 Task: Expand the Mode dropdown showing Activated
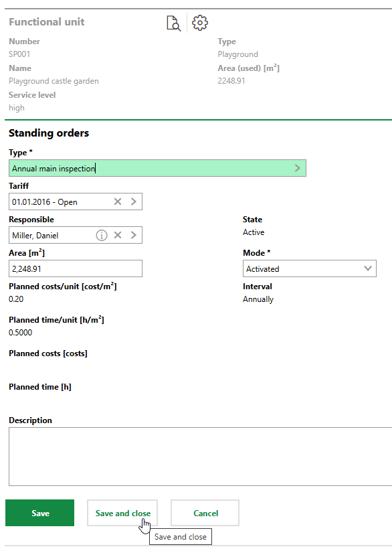(x=367, y=268)
